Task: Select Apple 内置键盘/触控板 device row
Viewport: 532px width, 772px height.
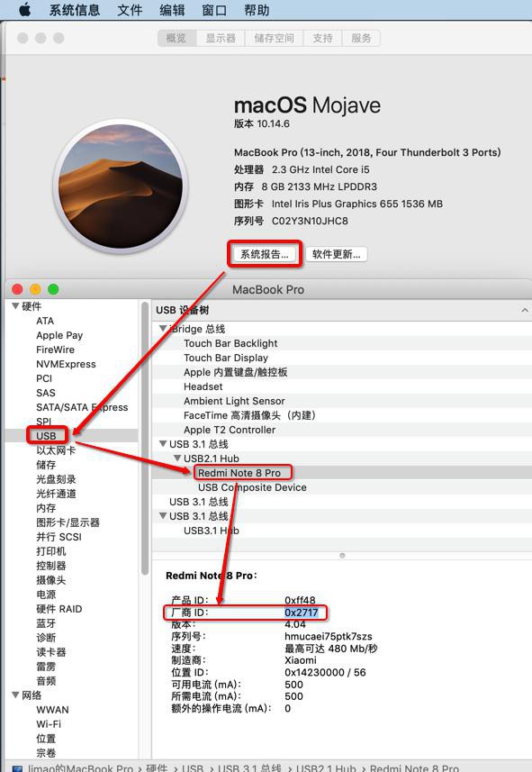Action: point(341,372)
